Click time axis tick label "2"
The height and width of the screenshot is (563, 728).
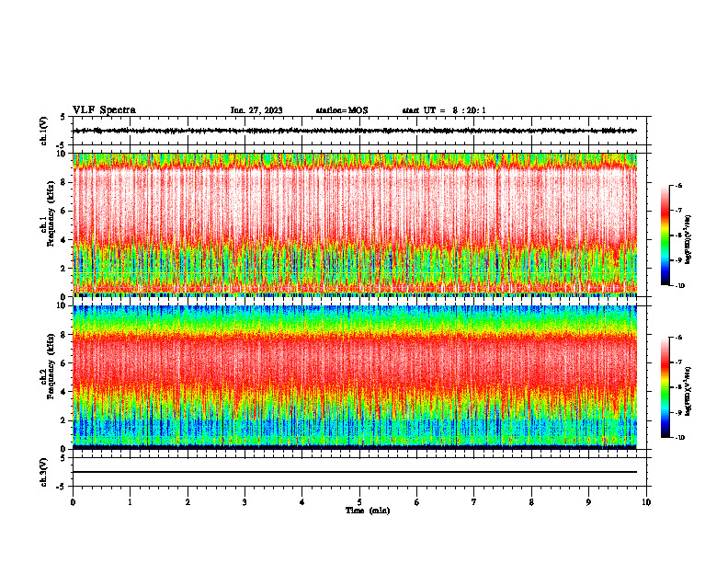pyautogui.click(x=188, y=502)
